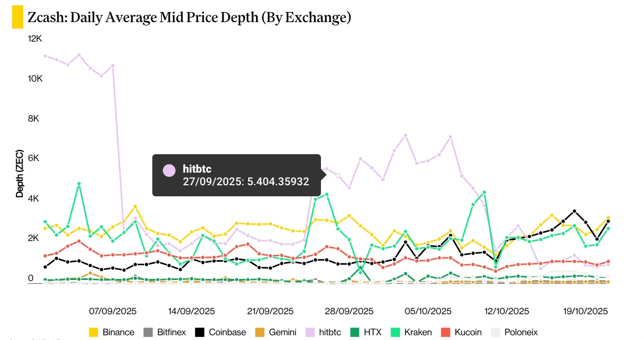Click the black Coinbase legend swatch

coord(200,332)
